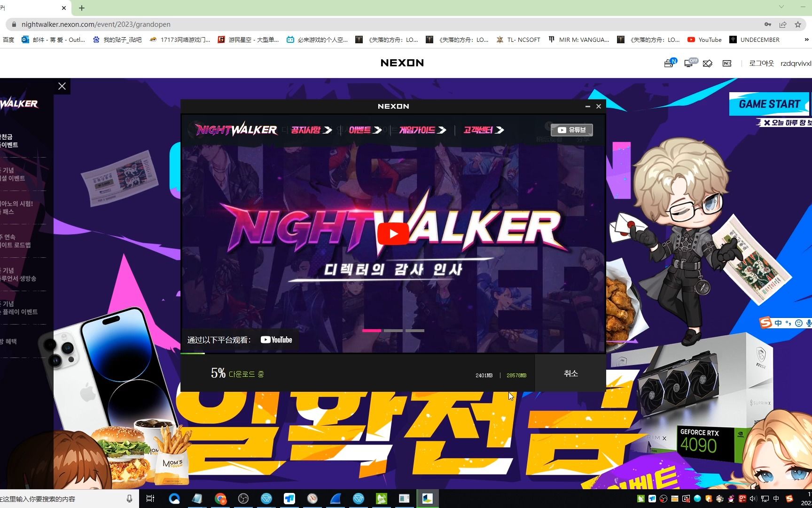Open the rzdqrvivxl account name link
This screenshot has width=812, height=508.
point(796,63)
